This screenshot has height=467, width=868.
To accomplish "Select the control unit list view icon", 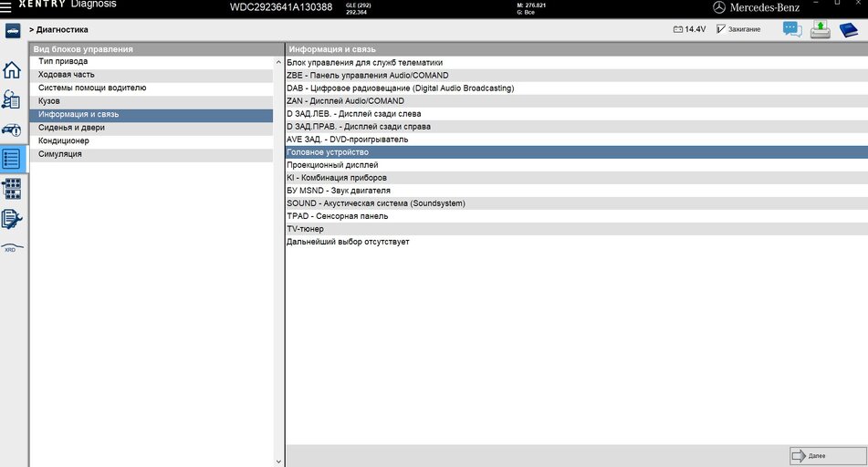I will click(x=12, y=160).
